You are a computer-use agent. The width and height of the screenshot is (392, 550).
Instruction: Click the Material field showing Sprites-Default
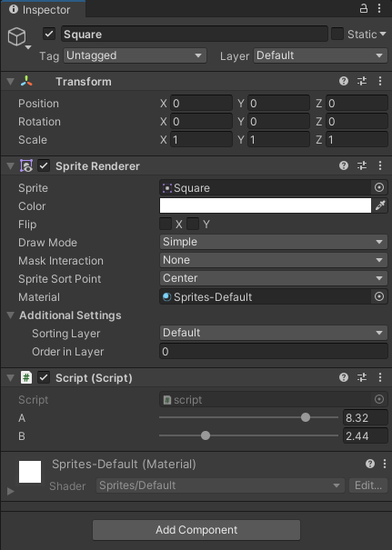point(266,296)
